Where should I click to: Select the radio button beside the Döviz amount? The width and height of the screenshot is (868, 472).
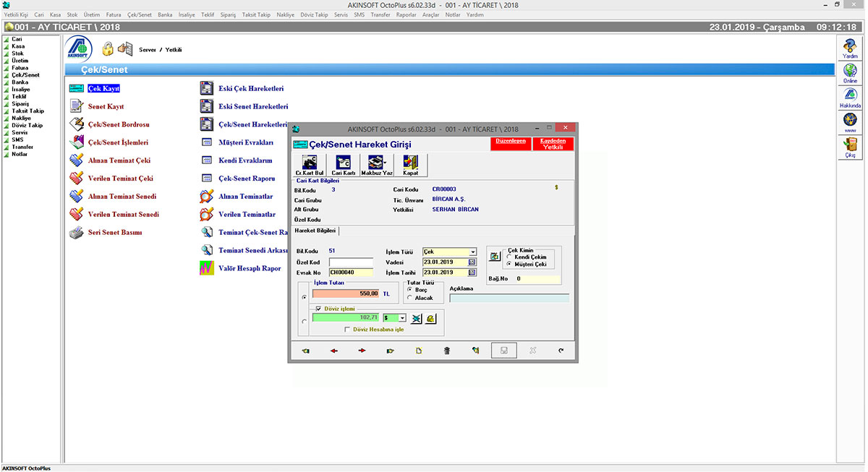(303, 322)
